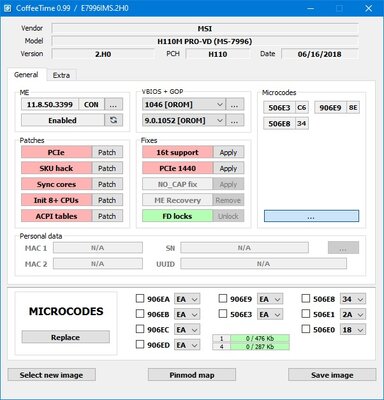384x400 pixels.
Task: Enable the 506E8 microcode checkbox
Action: 305,298
